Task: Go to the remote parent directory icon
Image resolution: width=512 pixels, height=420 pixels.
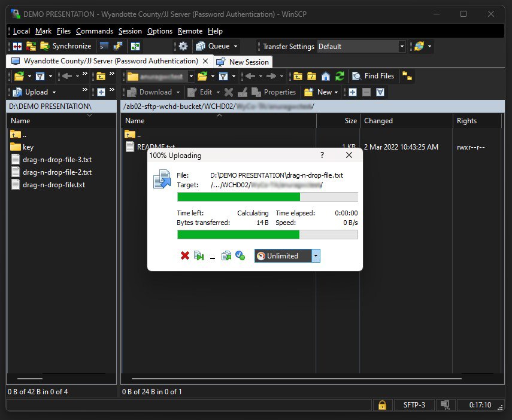Action: (x=298, y=77)
